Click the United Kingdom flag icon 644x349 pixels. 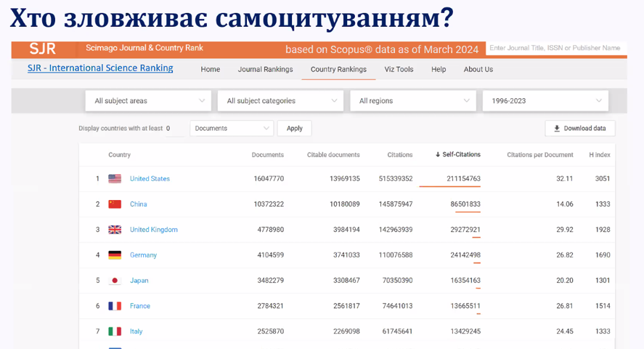[x=115, y=229]
